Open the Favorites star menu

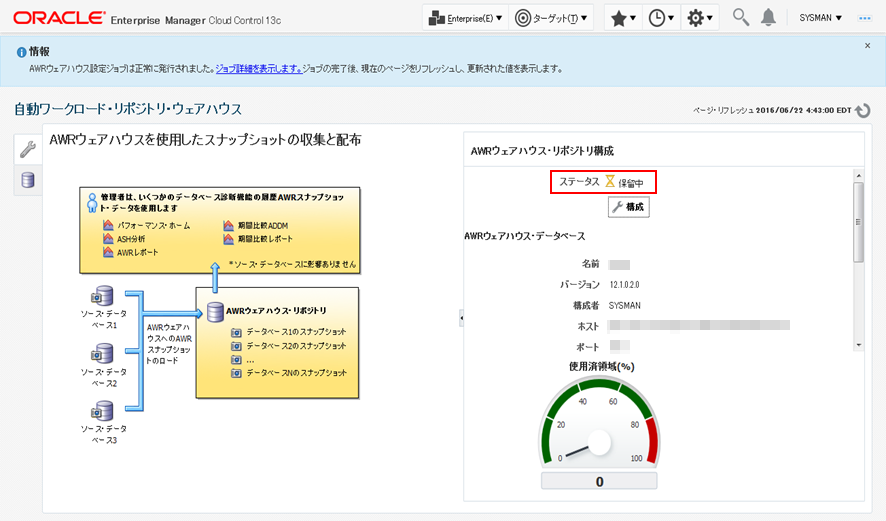point(624,19)
